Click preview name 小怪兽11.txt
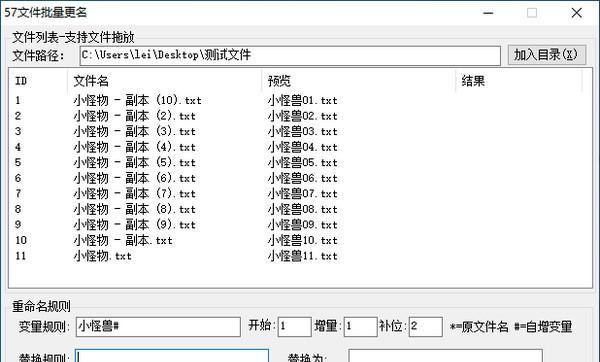The height and width of the screenshot is (362, 600). click(302, 256)
